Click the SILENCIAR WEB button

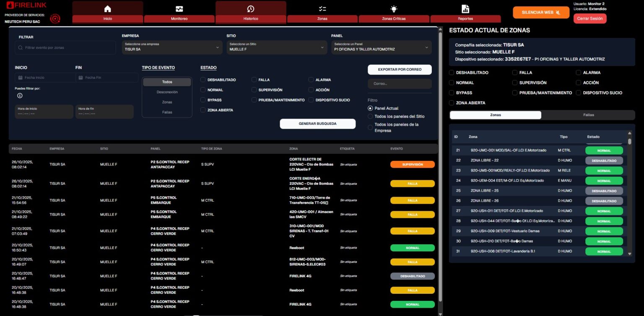[x=541, y=13]
